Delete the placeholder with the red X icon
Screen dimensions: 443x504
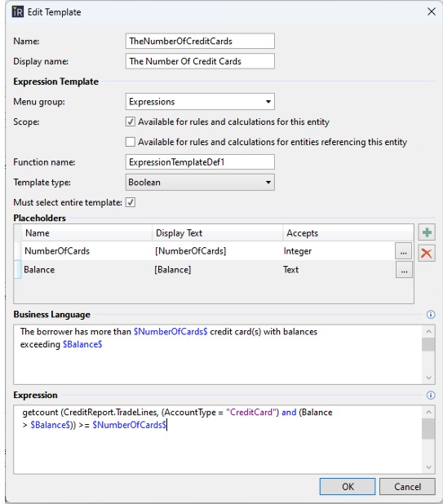point(427,253)
